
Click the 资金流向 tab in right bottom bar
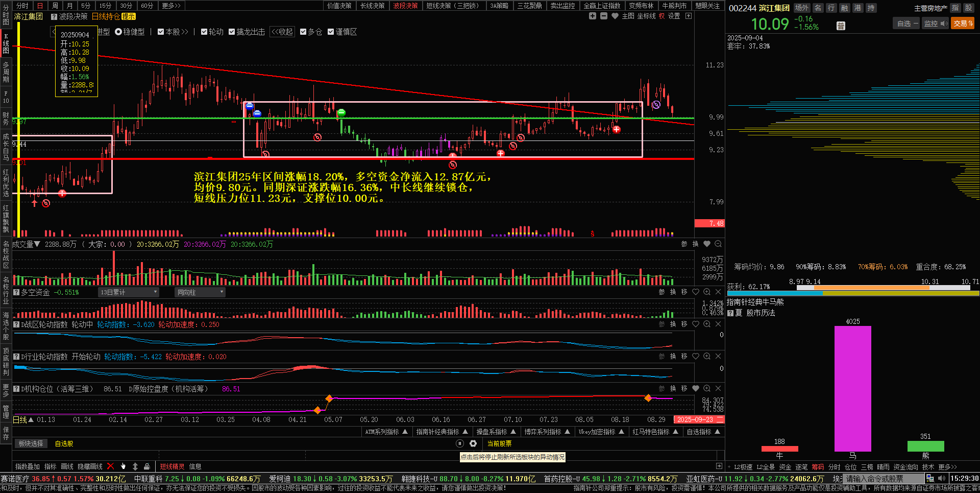[905, 467]
